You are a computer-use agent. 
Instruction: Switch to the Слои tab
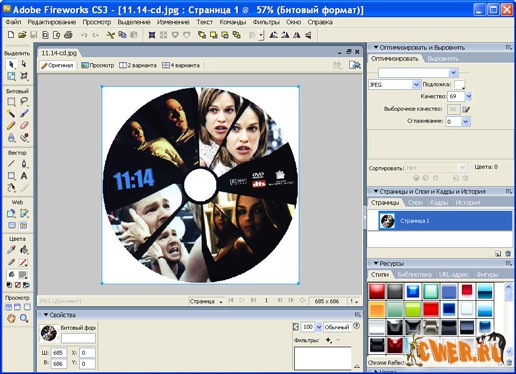pos(415,202)
